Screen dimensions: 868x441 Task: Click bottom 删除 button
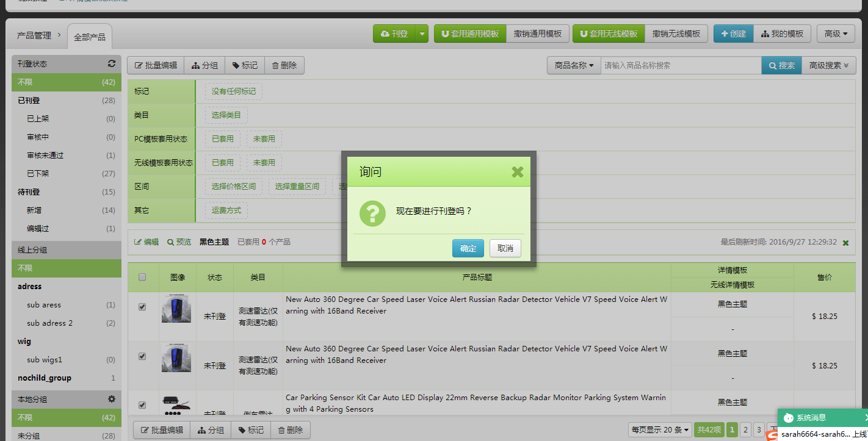point(291,430)
